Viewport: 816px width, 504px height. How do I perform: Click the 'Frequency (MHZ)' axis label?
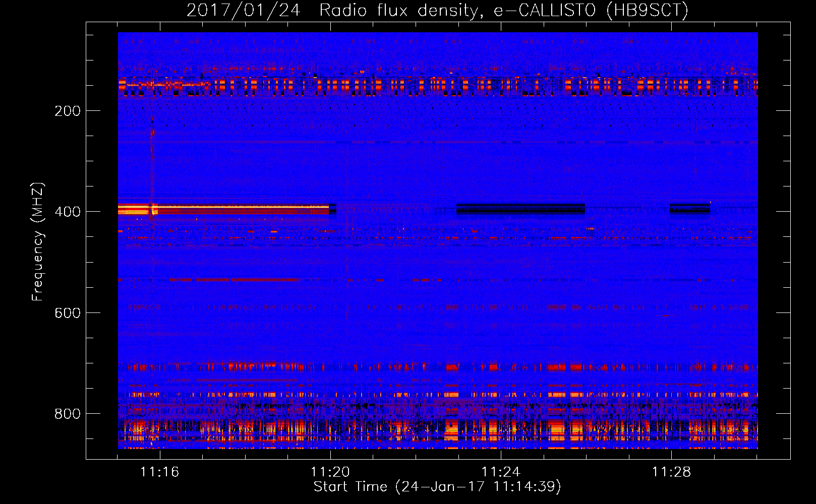(38, 242)
